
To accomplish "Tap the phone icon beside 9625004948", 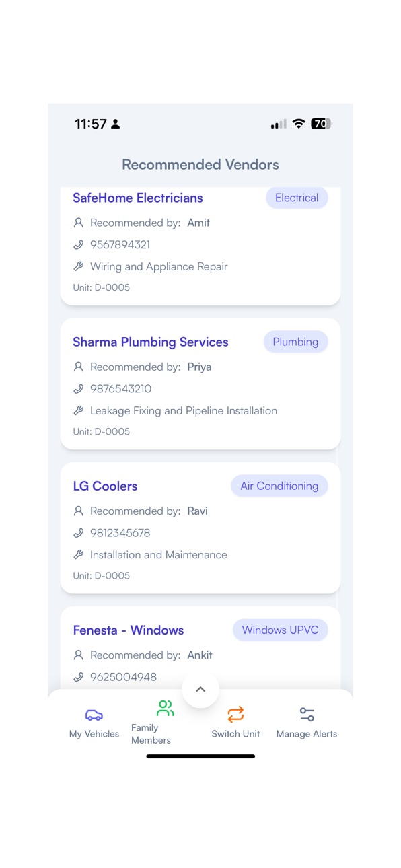I will pos(79,677).
